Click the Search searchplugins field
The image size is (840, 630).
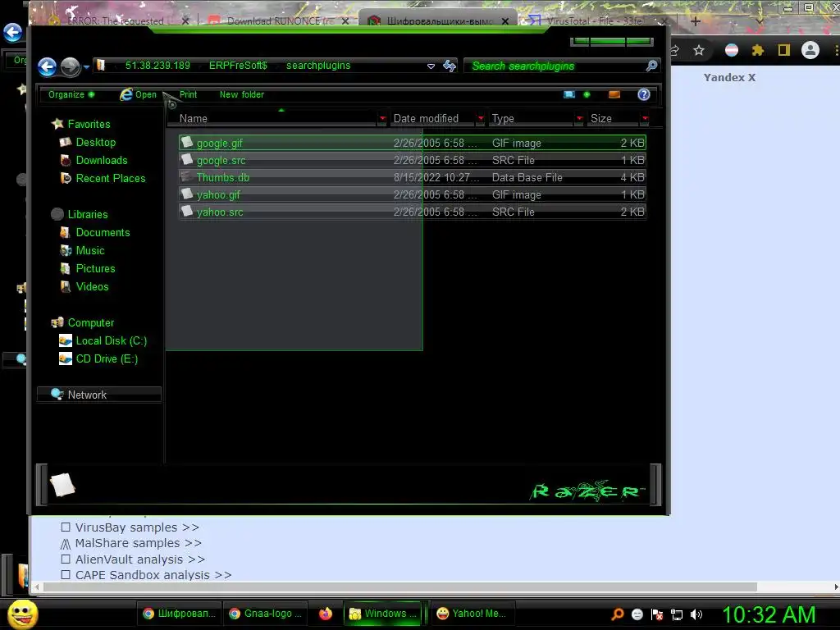pos(556,66)
